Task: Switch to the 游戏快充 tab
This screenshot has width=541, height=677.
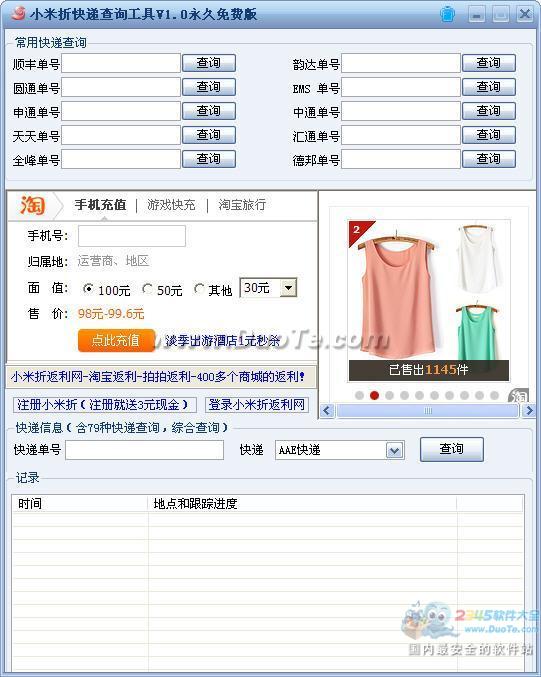Action: coord(171,204)
